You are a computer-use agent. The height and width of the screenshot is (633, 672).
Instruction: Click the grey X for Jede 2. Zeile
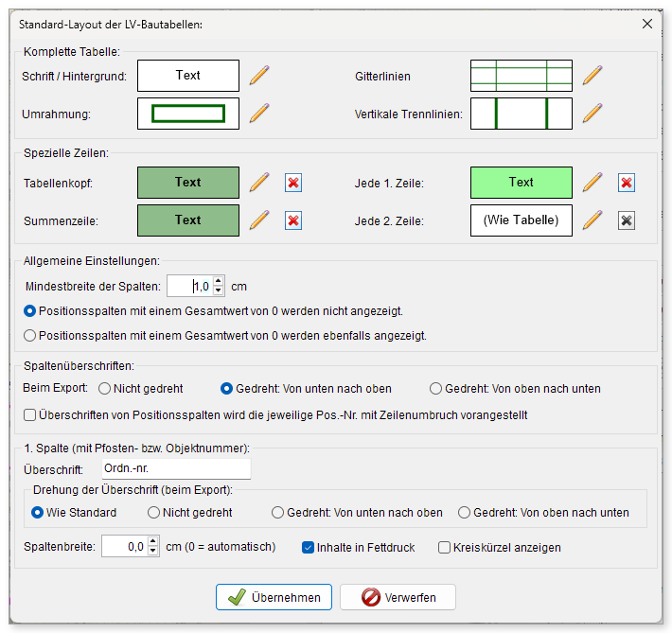(627, 220)
